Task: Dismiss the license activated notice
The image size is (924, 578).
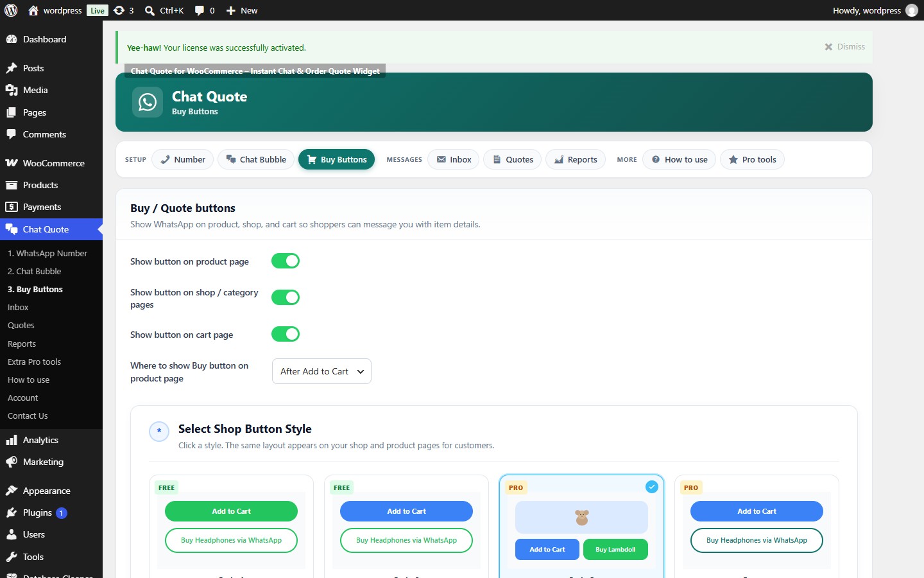Action: tap(844, 47)
